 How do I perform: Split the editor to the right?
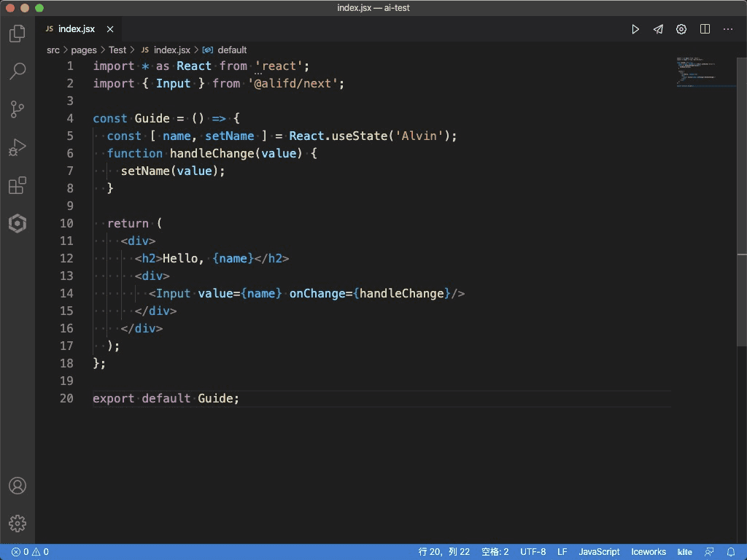coord(705,29)
